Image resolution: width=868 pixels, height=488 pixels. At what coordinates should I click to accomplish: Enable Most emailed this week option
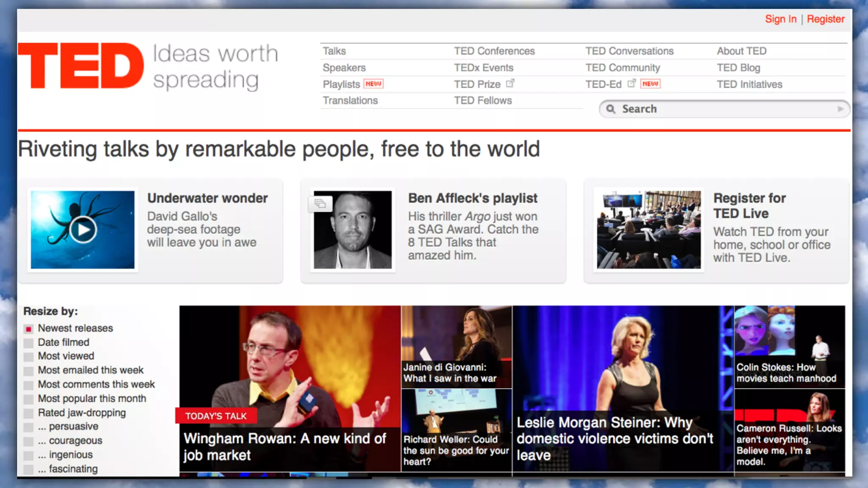point(28,371)
